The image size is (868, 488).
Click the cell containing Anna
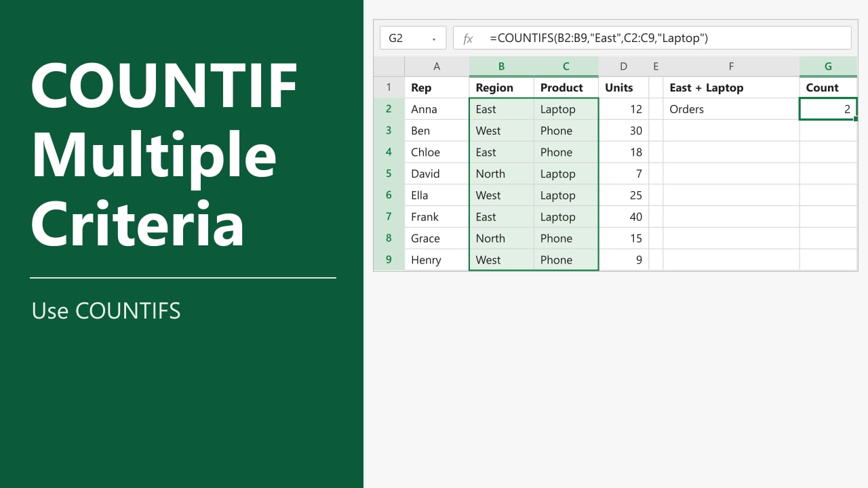(x=437, y=109)
